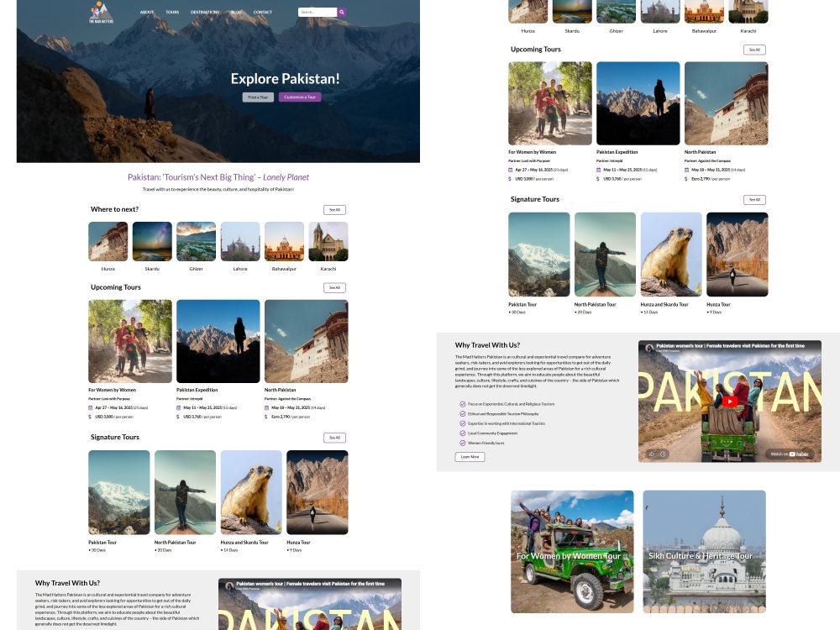Open the For Women by Women Tour jeep card
The image size is (840, 630).
click(x=572, y=552)
